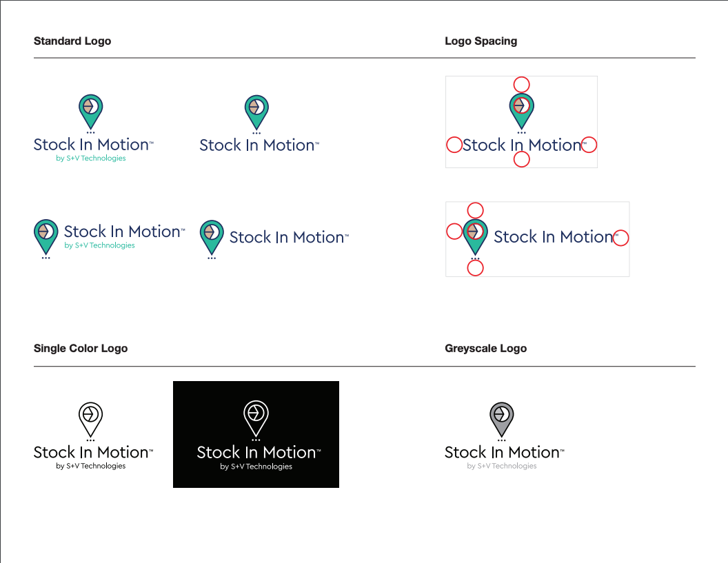Select the "Single Color Logo" heading
This screenshot has width=728, height=563.
pyautogui.click(x=81, y=349)
